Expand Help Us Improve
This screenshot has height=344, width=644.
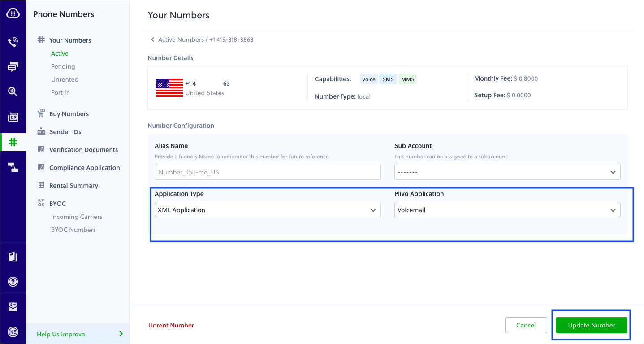click(61, 334)
